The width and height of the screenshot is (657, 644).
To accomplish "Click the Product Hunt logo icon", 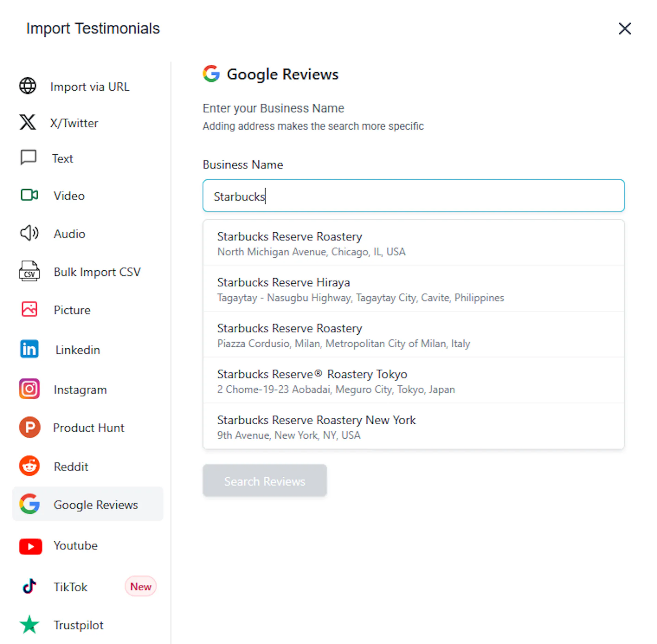I will [x=30, y=427].
